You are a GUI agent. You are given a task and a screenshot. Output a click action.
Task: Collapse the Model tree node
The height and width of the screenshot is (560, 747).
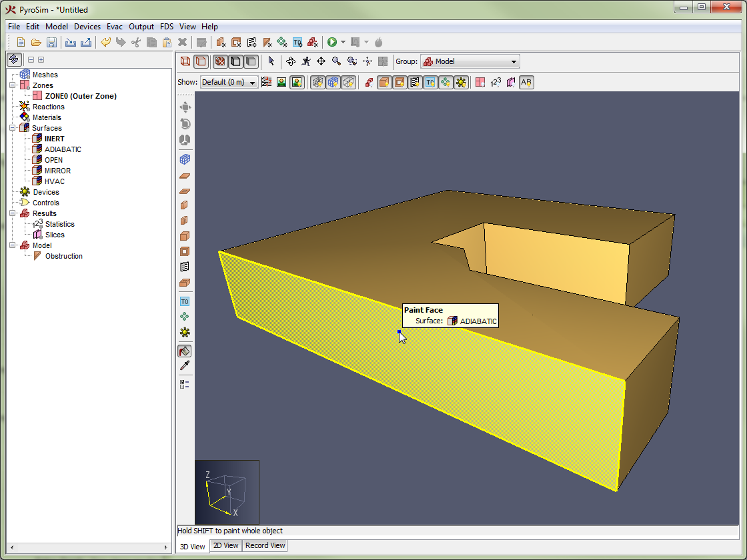pyautogui.click(x=13, y=245)
